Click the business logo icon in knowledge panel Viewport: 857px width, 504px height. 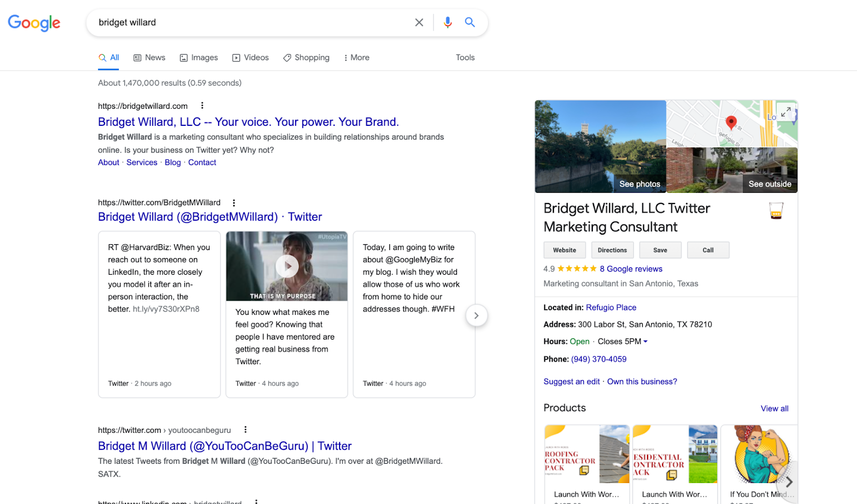[x=776, y=210]
